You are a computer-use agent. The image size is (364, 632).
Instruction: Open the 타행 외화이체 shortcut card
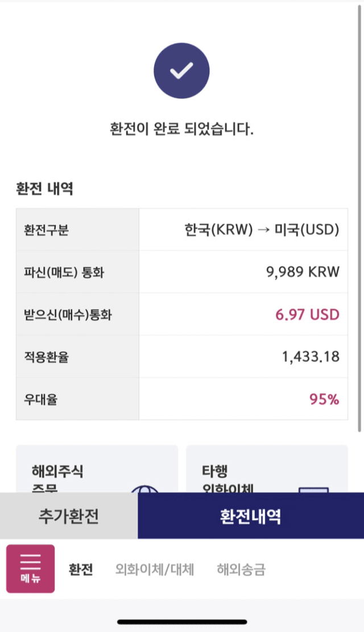pos(267,469)
